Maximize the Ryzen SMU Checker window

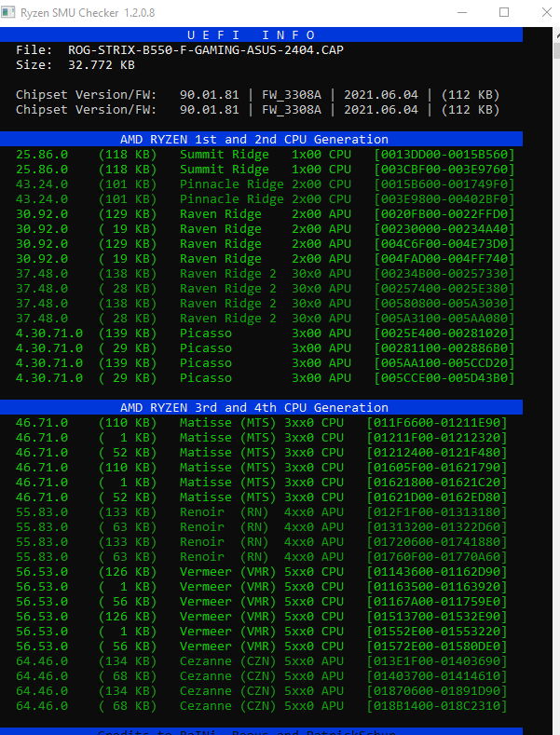coord(504,12)
